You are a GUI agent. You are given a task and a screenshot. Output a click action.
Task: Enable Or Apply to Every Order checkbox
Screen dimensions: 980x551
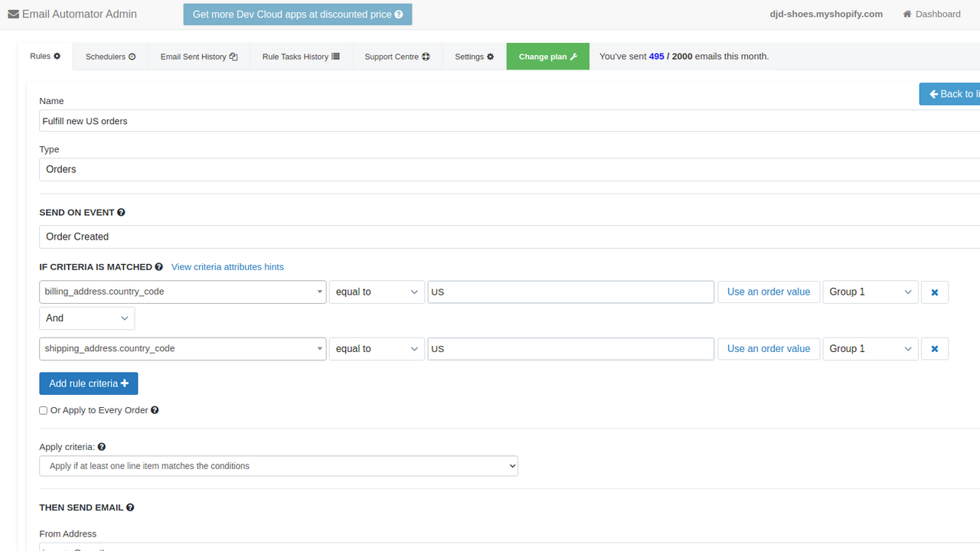click(44, 411)
